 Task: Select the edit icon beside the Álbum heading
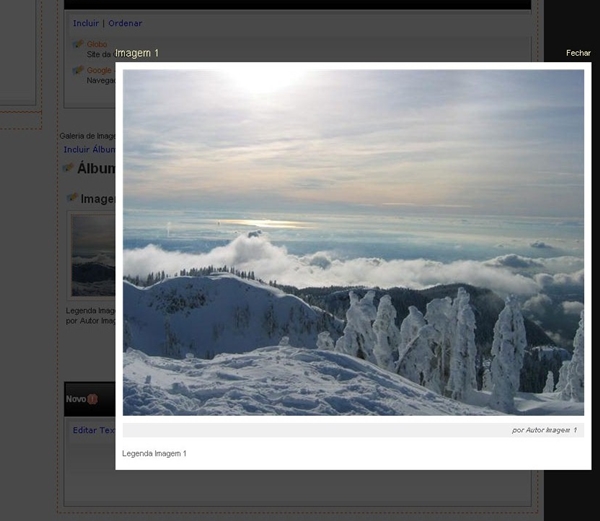click(68, 168)
